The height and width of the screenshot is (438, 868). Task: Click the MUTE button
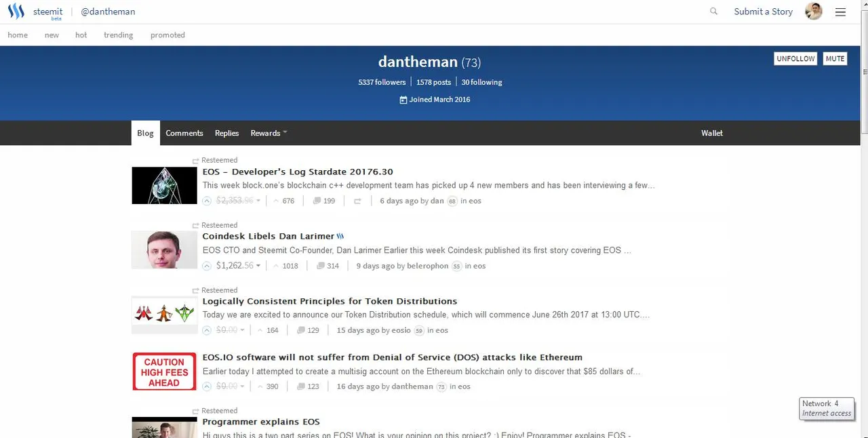[x=835, y=59]
